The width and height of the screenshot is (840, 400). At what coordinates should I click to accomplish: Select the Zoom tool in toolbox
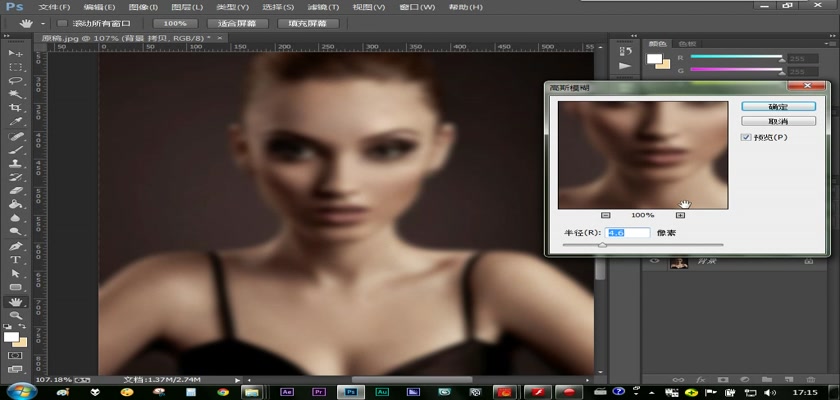click(x=16, y=315)
